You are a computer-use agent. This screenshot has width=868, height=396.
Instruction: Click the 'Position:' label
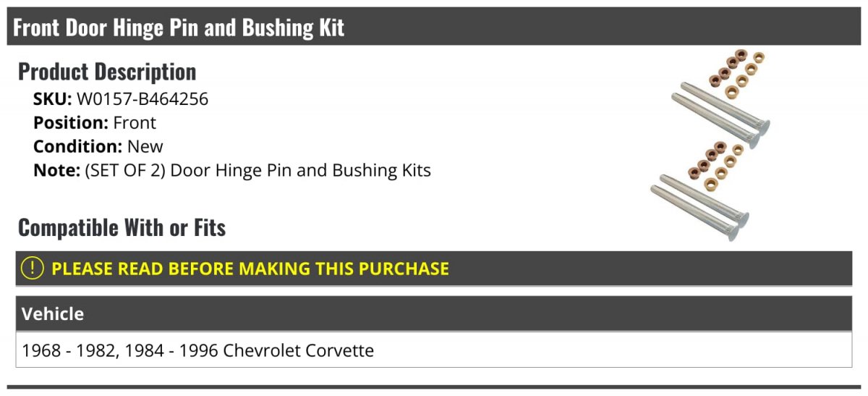(x=71, y=122)
